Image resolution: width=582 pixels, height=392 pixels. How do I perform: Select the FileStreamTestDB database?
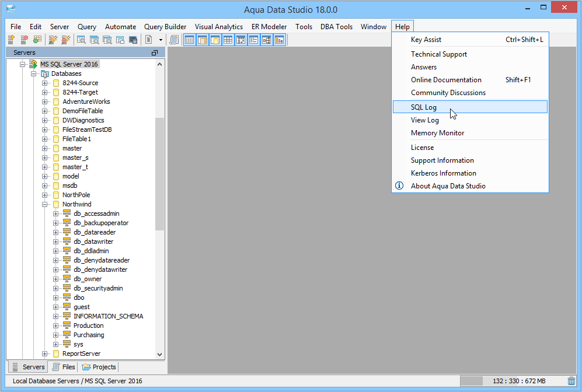point(87,129)
